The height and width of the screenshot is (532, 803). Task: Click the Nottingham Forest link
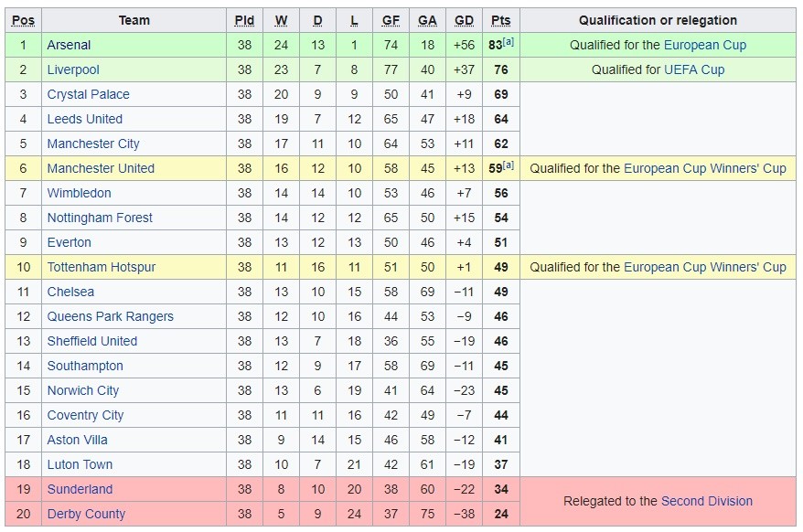[100, 218]
